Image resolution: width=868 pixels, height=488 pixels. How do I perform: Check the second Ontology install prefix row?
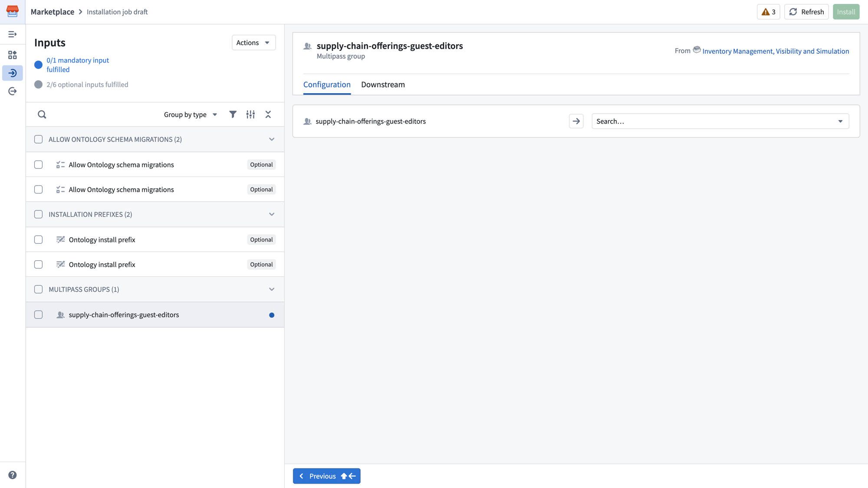click(39, 265)
